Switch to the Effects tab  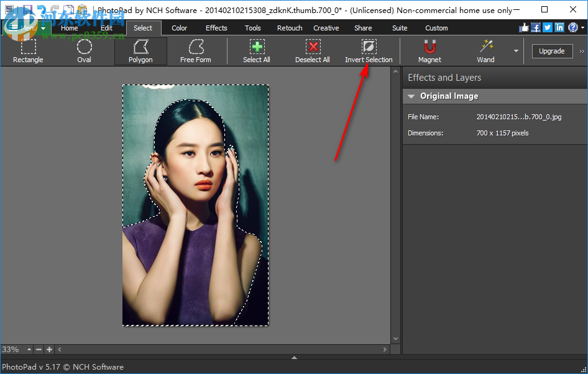coord(216,28)
